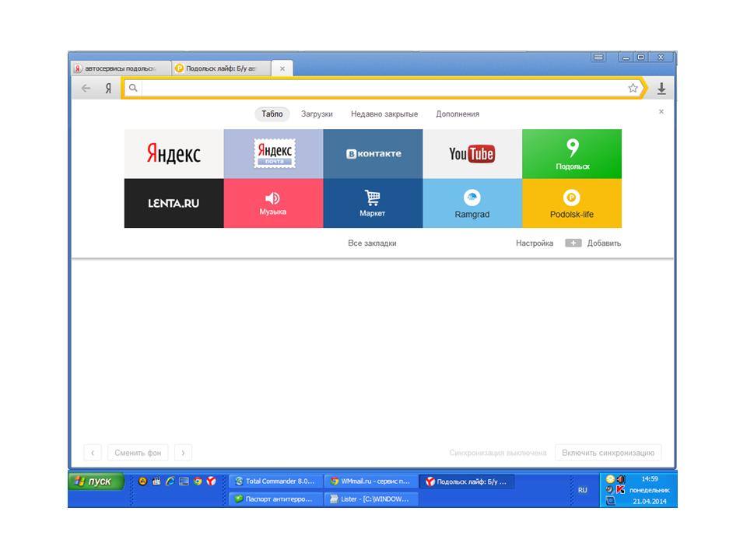Launch Chrome from the quick launch bar
The height and width of the screenshot is (560, 747).
pyautogui.click(x=197, y=481)
